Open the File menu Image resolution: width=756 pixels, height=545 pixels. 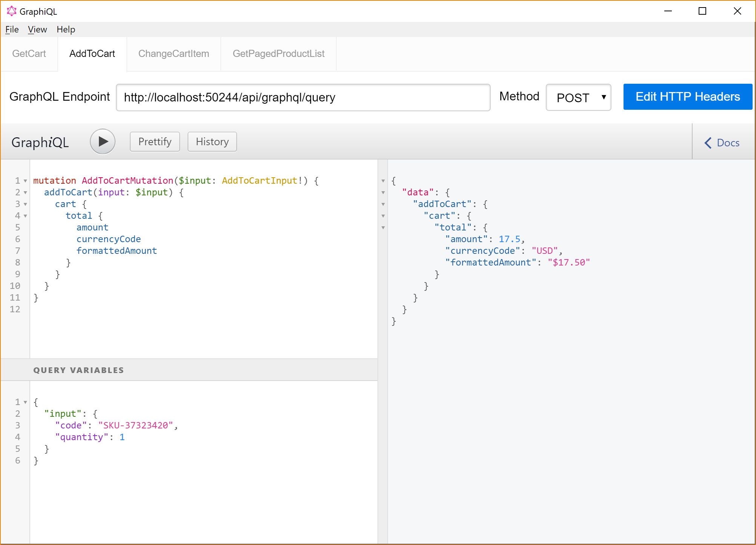click(x=12, y=29)
